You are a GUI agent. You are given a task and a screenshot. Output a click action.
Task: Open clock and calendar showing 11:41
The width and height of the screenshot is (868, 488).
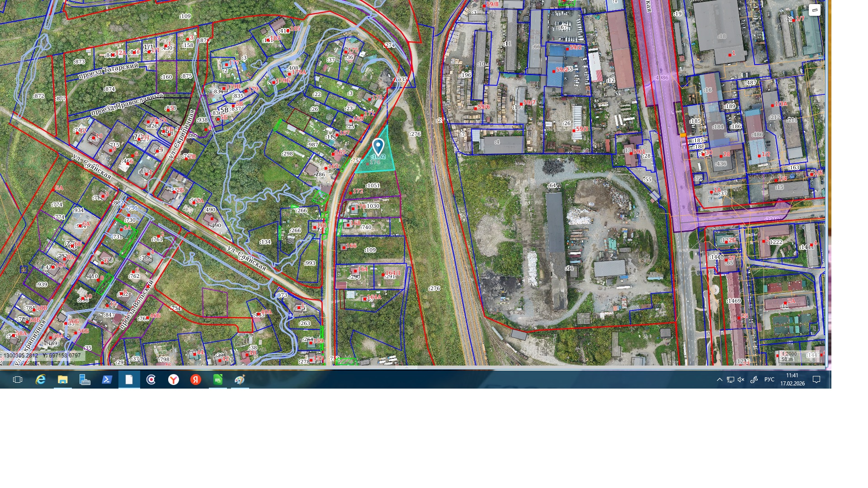point(792,380)
